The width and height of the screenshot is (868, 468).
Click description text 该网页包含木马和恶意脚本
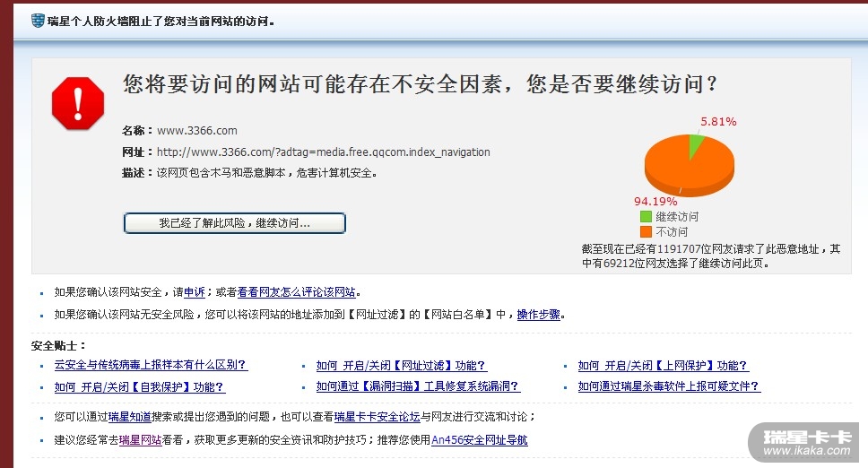(x=222, y=173)
